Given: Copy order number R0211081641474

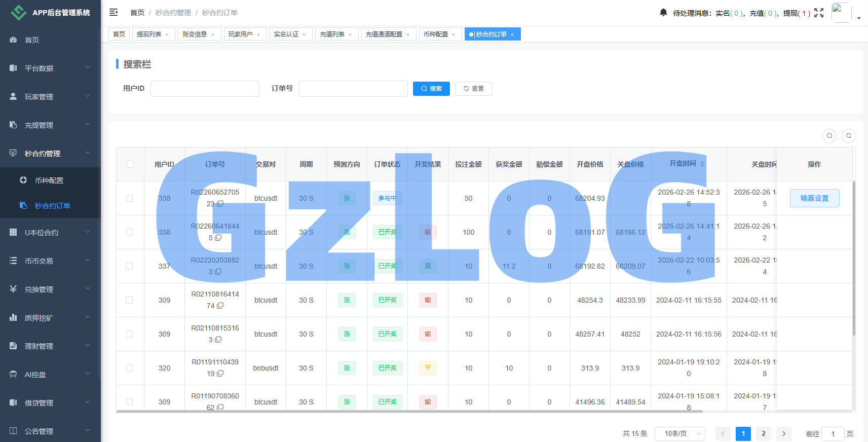Looking at the screenshot, I should click(x=220, y=306).
